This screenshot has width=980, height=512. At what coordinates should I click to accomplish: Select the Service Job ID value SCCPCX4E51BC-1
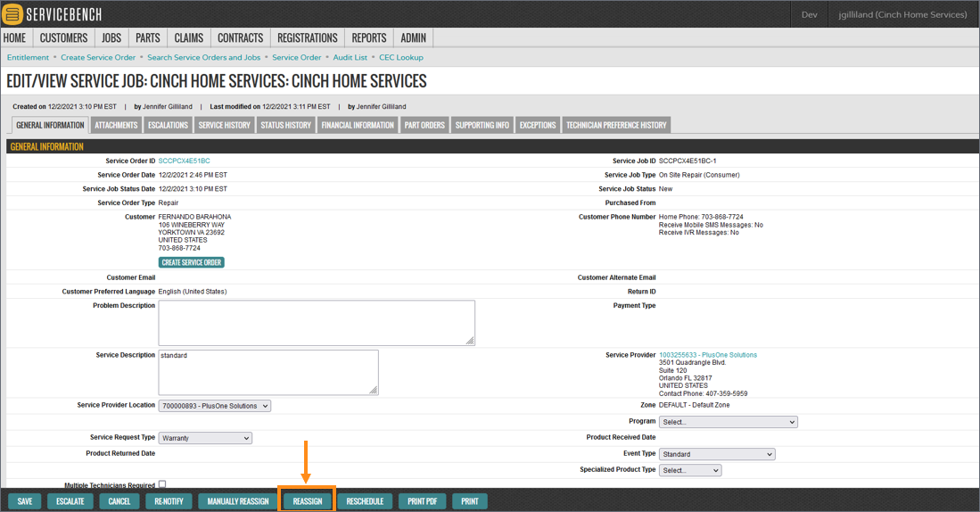point(688,161)
